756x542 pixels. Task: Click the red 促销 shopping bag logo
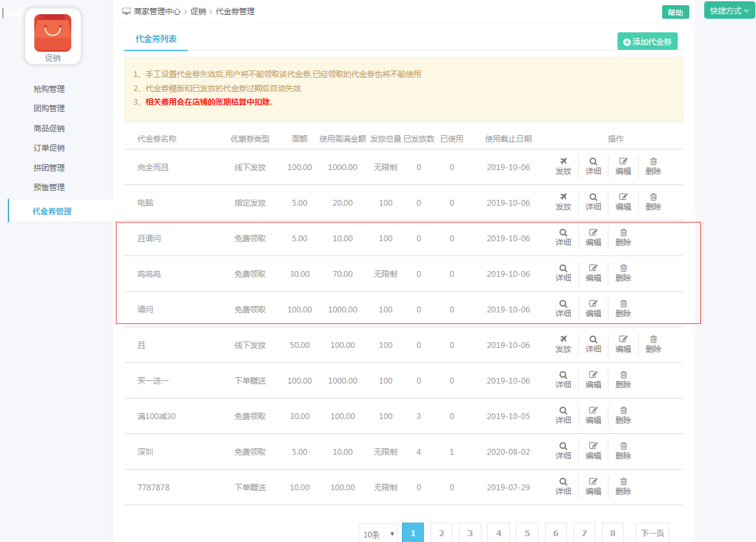point(52,33)
